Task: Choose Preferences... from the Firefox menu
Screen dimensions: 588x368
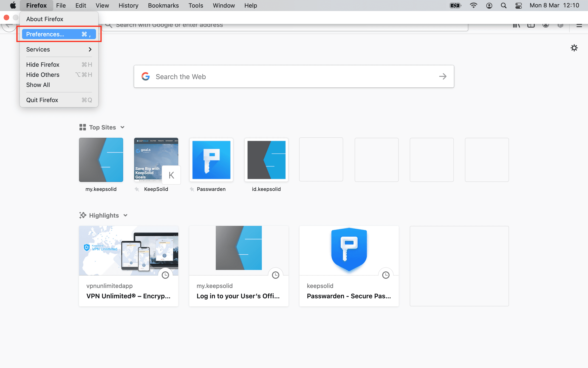Action: [x=59, y=34]
